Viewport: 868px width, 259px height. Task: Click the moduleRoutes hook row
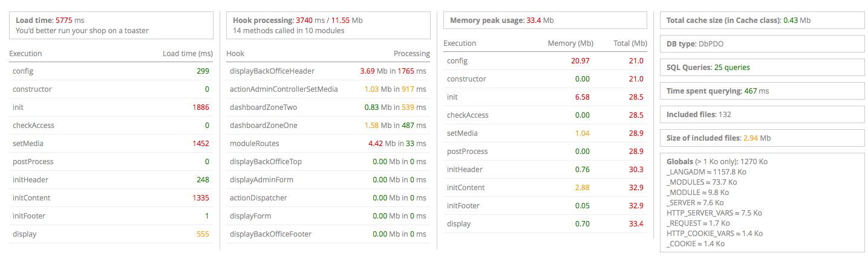pos(328,144)
